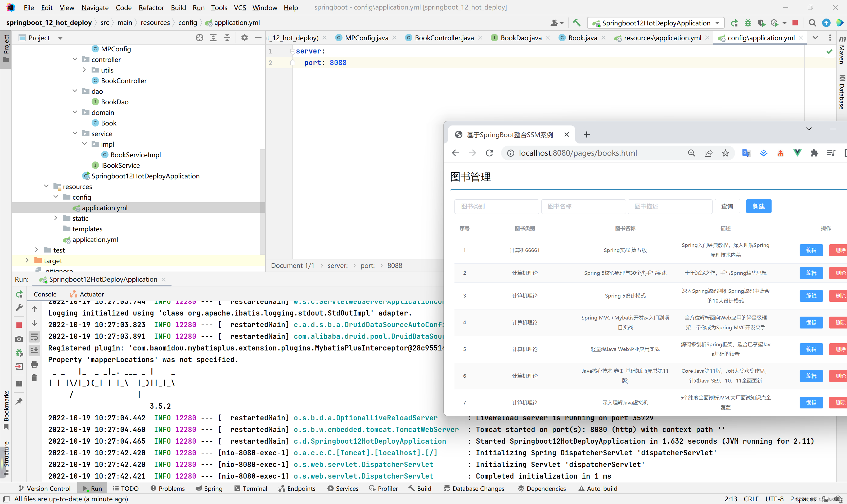The image size is (847, 504).
Task: Switch to Actuator tab
Action: click(87, 294)
